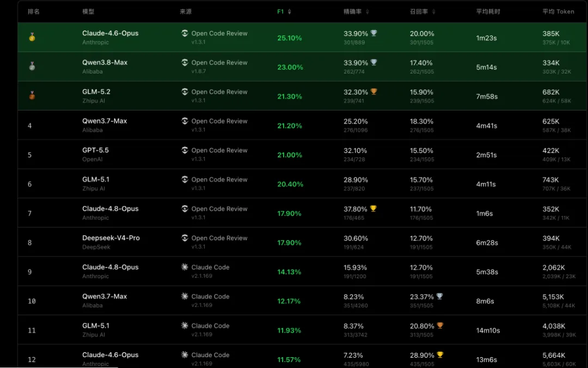Click the sort arrows next to 精确率
Screen dimensions: 588x368
[x=367, y=11]
